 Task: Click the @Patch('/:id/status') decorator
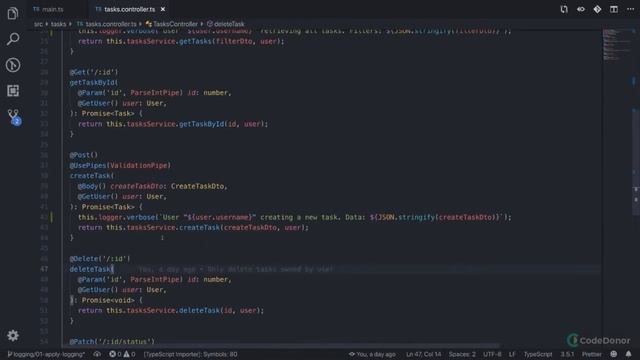(112, 341)
